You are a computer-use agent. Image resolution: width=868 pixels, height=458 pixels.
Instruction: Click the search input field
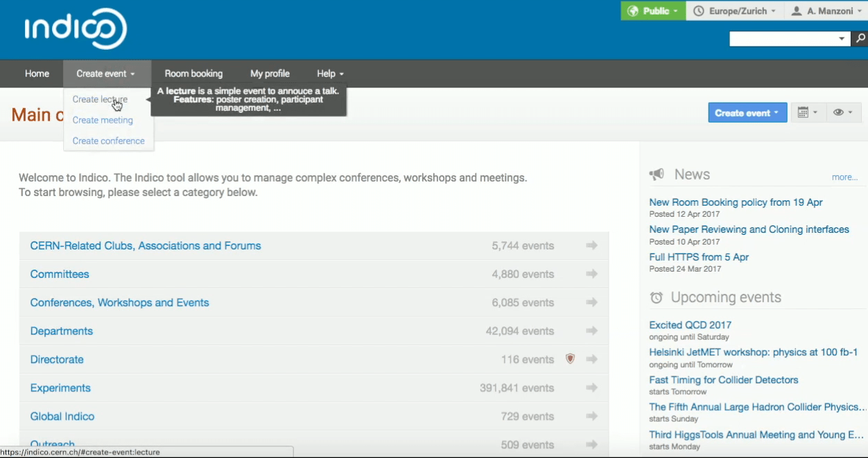tap(787, 39)
